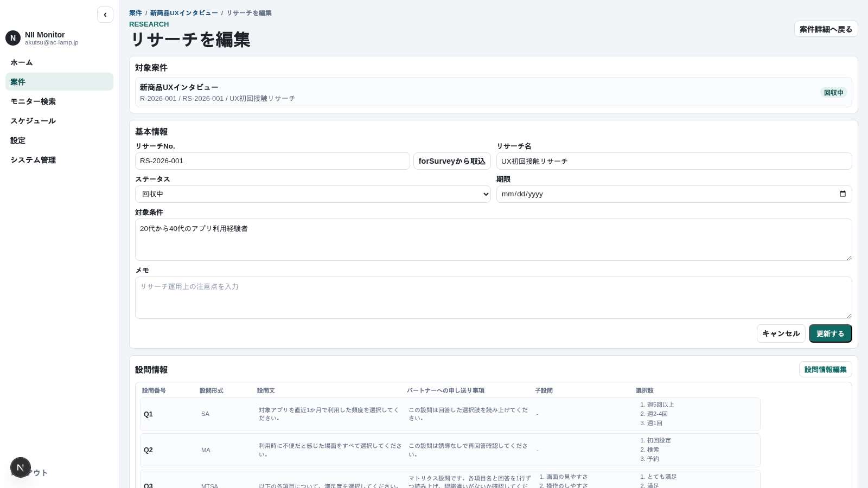868x488 pixels.
Task: Click the 案件詳細へ戻る button
Action: (826, 29)
